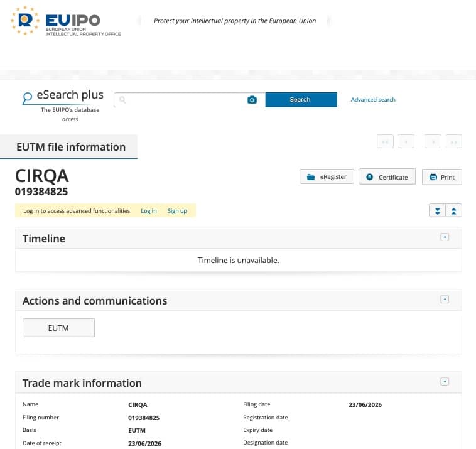Click 'Log in to access advanced functionalities' text
Screen dimensions: 476x449
coord(77,211)
